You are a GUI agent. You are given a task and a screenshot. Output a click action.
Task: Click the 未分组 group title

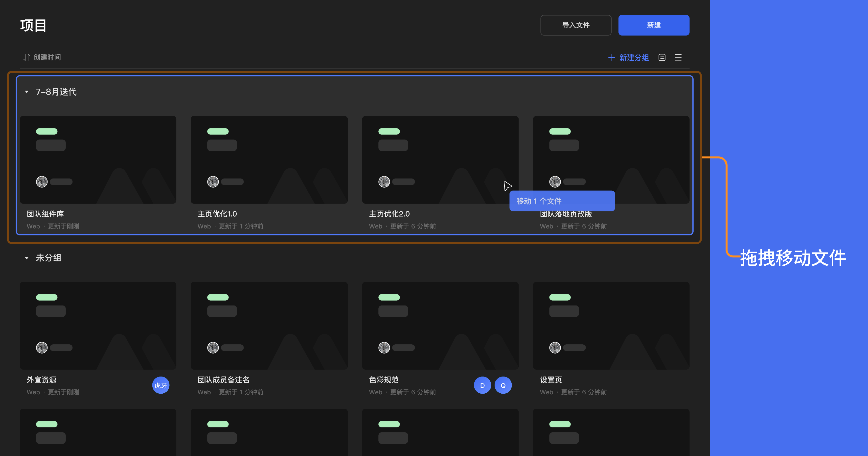pyautogui.click(x=49, y=258)
